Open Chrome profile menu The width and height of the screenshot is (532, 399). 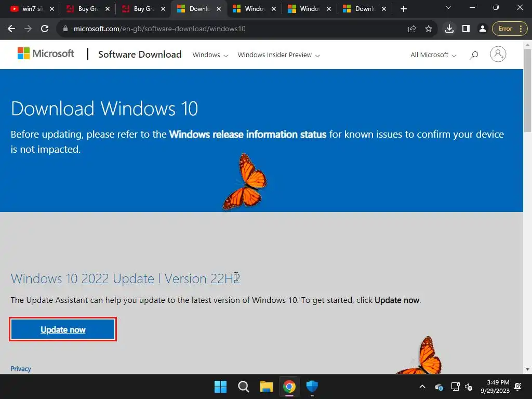point(482,29)
